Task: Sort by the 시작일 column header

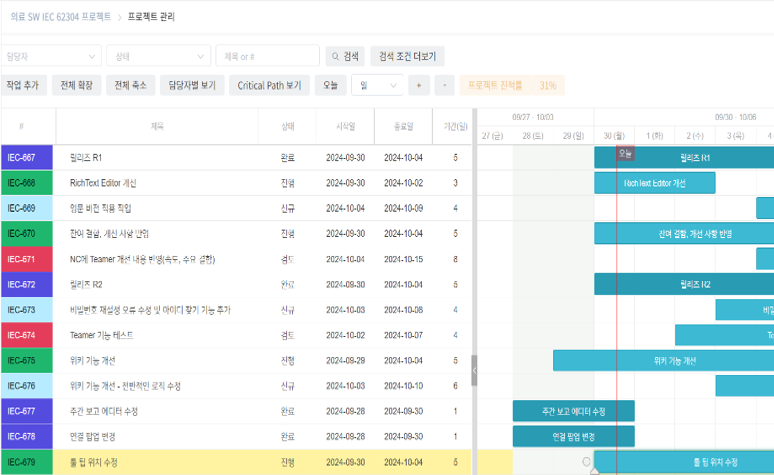Action: point(344,127)
